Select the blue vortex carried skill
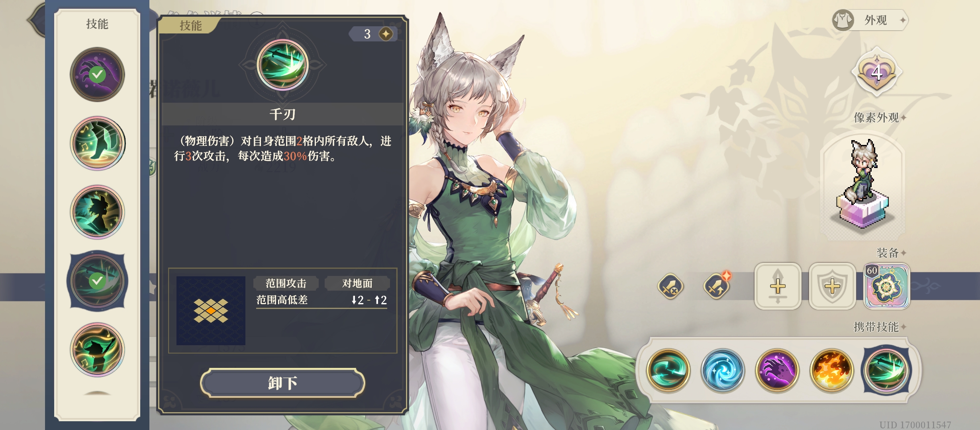Image resolution: width=980 pixels, height=430 pixels. click(723, 370)
